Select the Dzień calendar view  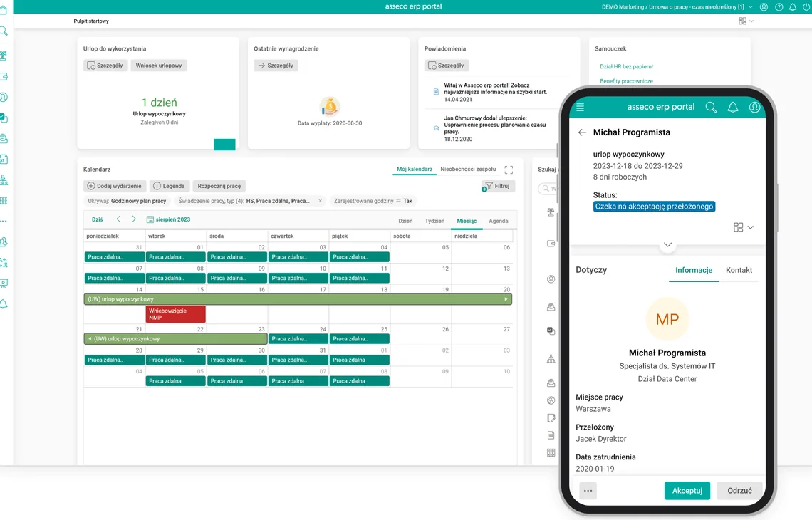tap(405, 221)
